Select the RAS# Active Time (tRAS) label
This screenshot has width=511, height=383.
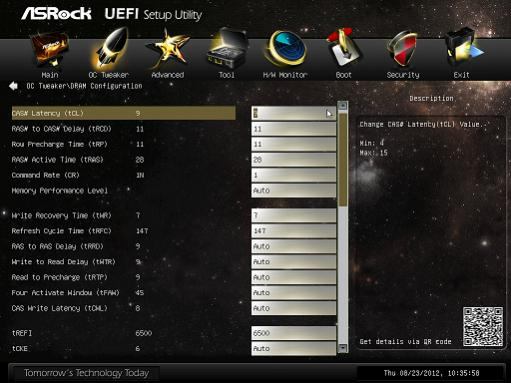click(x=57, y=160)
